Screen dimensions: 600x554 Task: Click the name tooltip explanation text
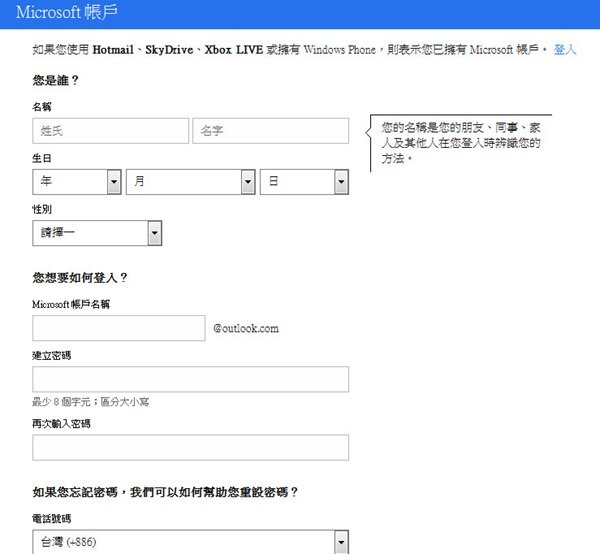461,143
